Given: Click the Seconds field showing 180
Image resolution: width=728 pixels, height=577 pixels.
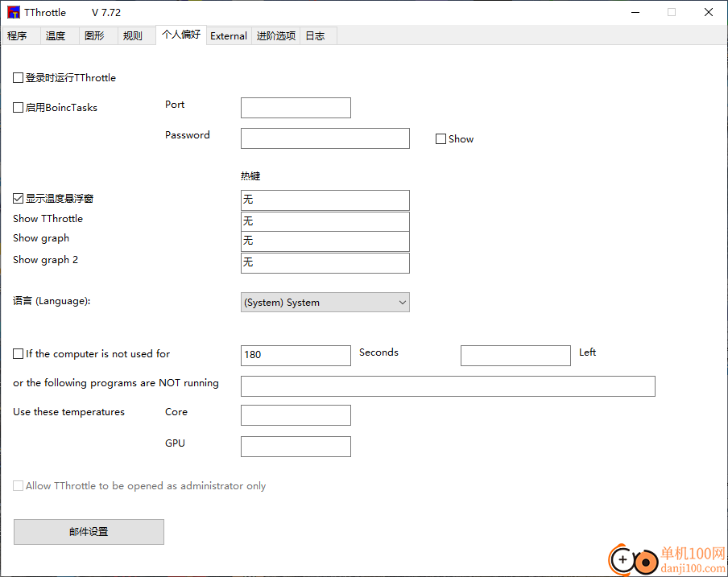Looking at the screenshot, I should [x=296, y=355].
